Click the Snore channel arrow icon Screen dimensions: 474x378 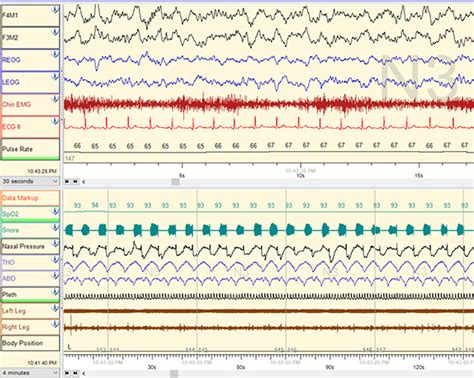click(x=55, y=227)
